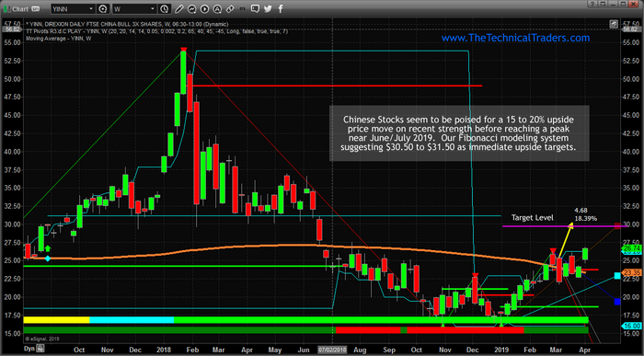Expand the YINN symbol dropdown
644x356 pixels.
91,8
